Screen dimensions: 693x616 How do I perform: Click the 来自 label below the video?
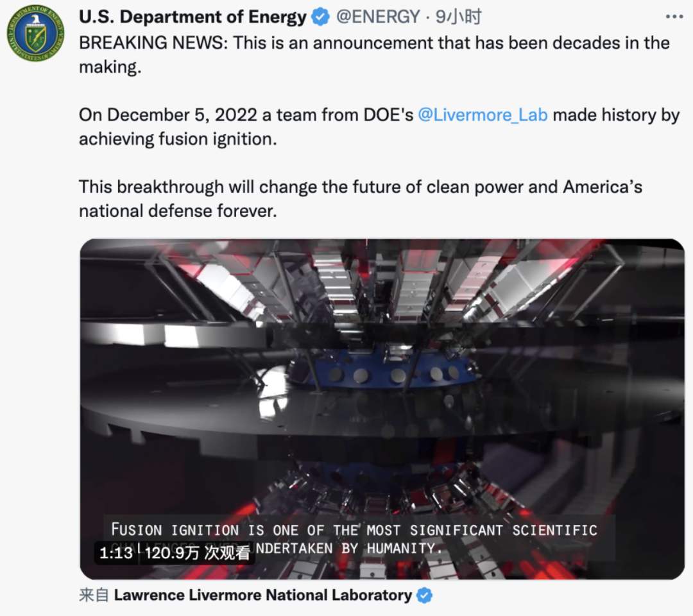tap(94, 595)
